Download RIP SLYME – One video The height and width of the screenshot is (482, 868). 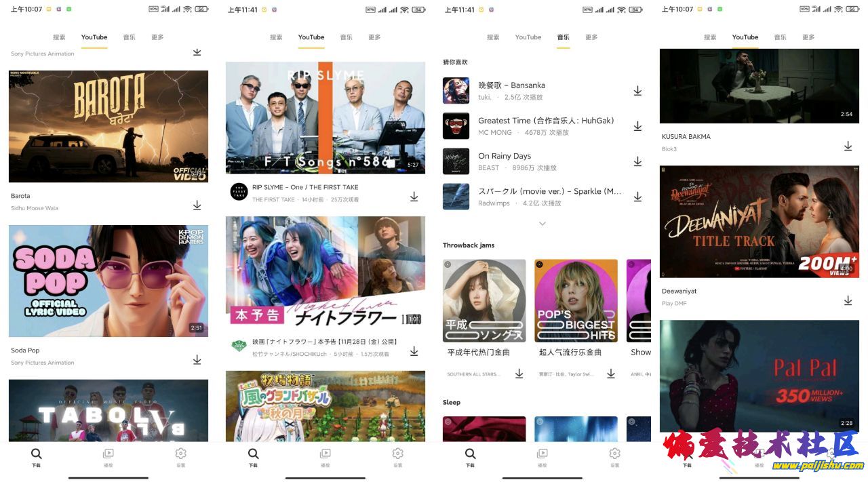pyautogui.click(x=414, y=197)
